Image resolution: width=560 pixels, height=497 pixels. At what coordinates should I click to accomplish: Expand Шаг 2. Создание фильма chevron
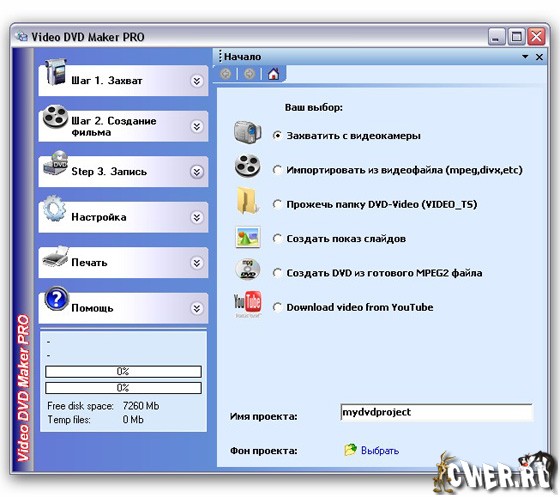(196, 126)
